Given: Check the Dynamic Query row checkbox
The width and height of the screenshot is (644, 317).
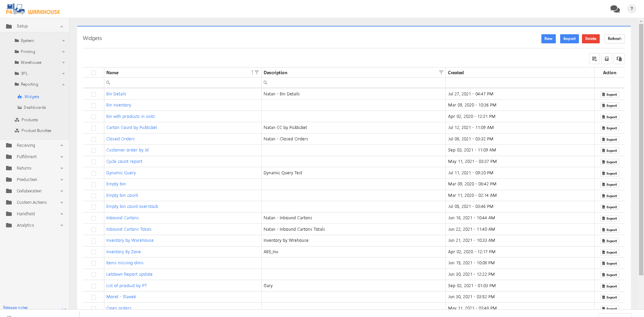Looking at the screenshot, I should point(94,173).
